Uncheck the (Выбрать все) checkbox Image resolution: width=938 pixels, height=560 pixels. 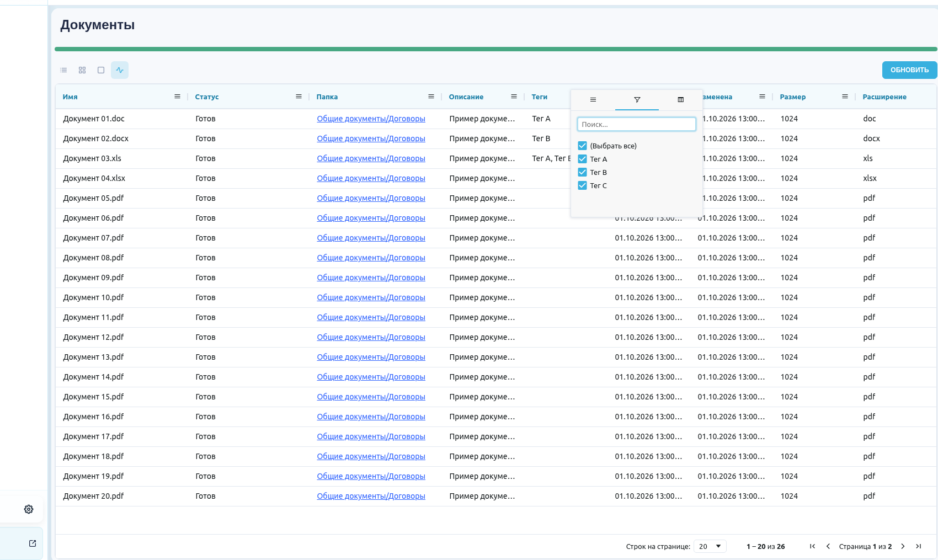point(582,146)
